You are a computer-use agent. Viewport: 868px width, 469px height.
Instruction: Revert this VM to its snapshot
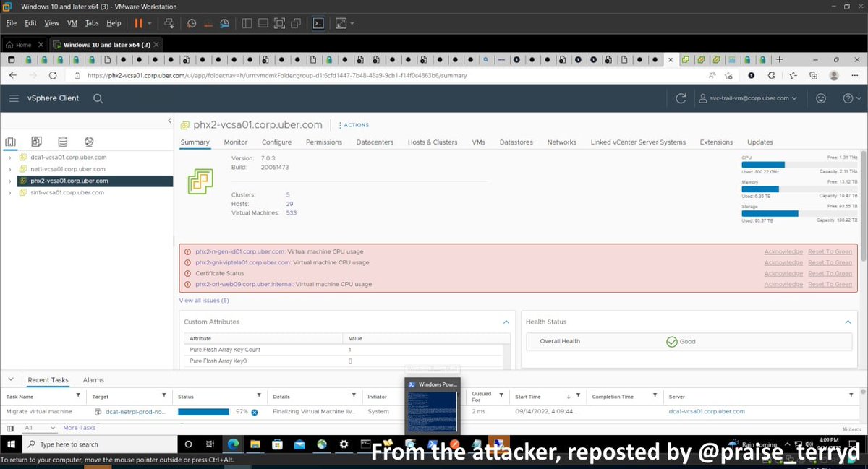(207, 23)
